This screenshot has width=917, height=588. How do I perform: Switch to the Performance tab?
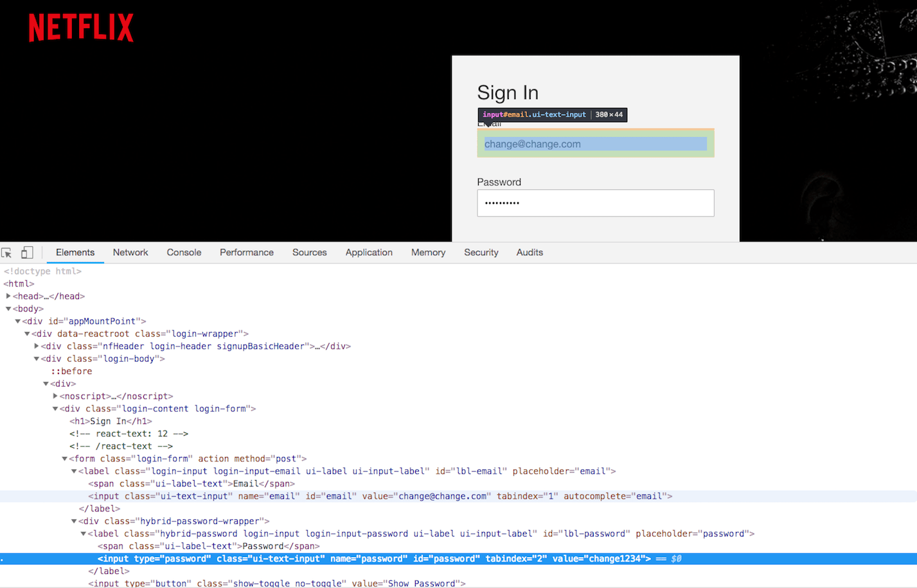coord(247,253)
